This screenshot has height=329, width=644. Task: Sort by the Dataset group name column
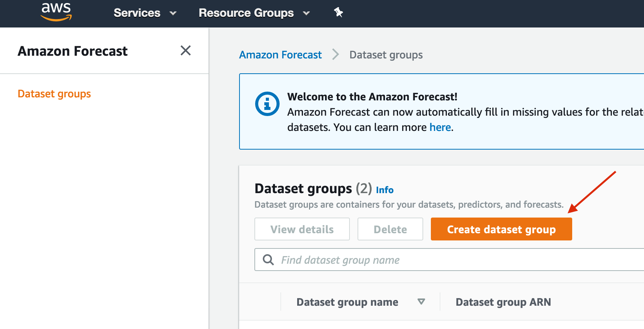click(x=347, y=302)
